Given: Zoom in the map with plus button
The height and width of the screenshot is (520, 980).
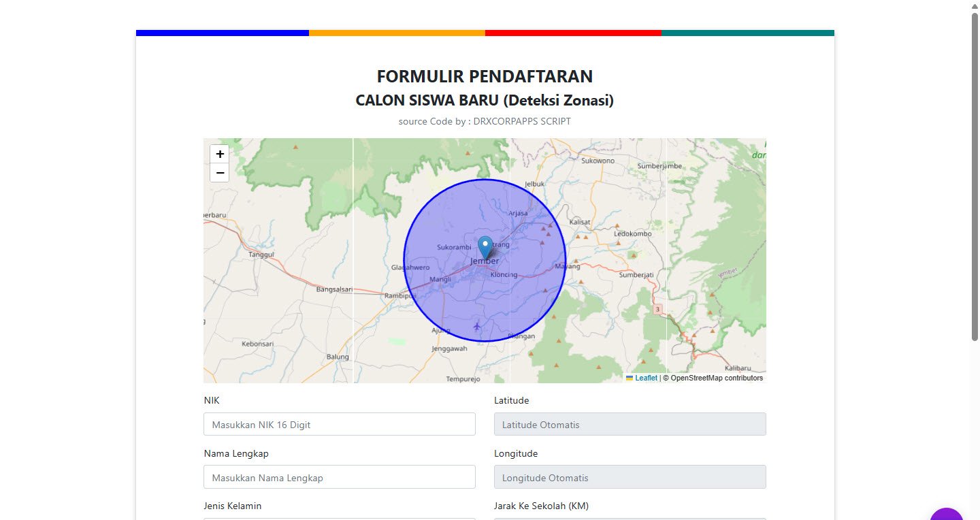Looking at the screenshot, I should pyautogui.click(x=220, y=154).
